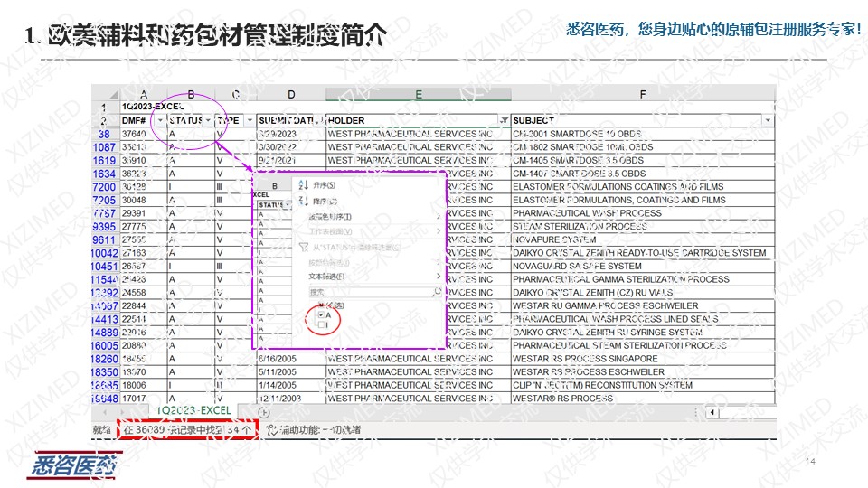Viewport: 868px width, 488px height.
Task: Click the ascending sort (升序) icon
Action: [302, 184]
